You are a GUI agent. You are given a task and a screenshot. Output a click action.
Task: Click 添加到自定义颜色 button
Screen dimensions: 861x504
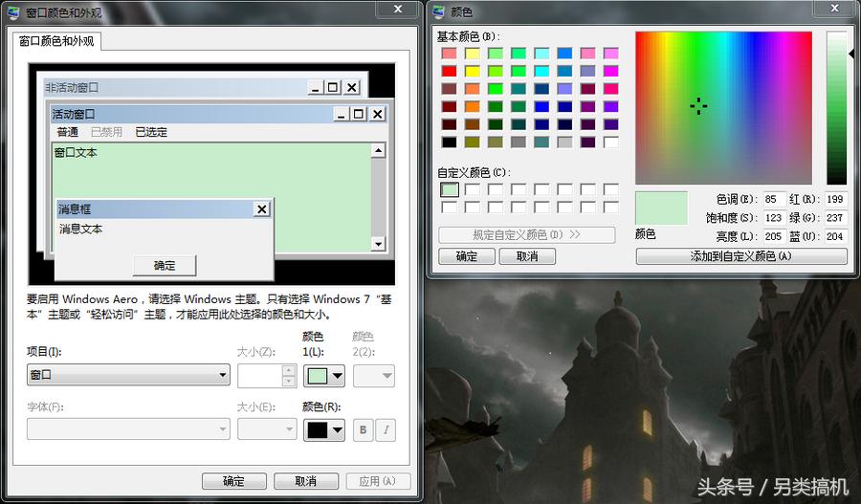(x=741, y=256)
